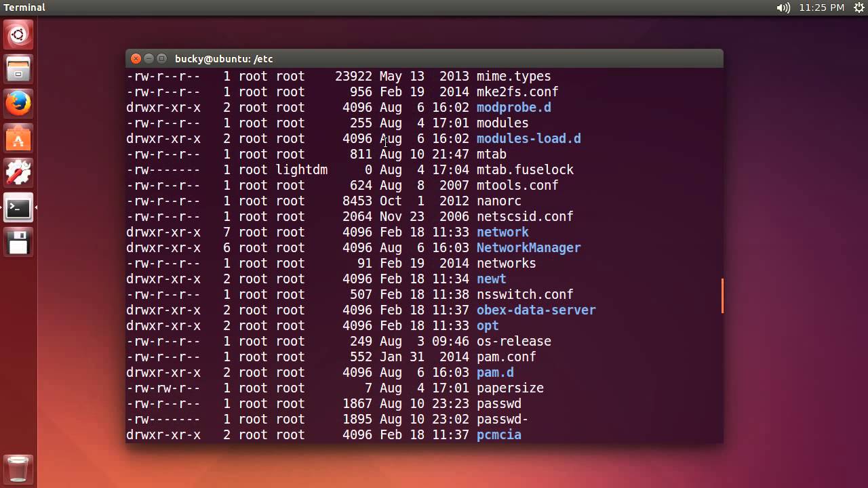Select the nsswitch.conf file name
Image resolution: width=868 pixels, height=488 pixels.
(x=525, y=294)
